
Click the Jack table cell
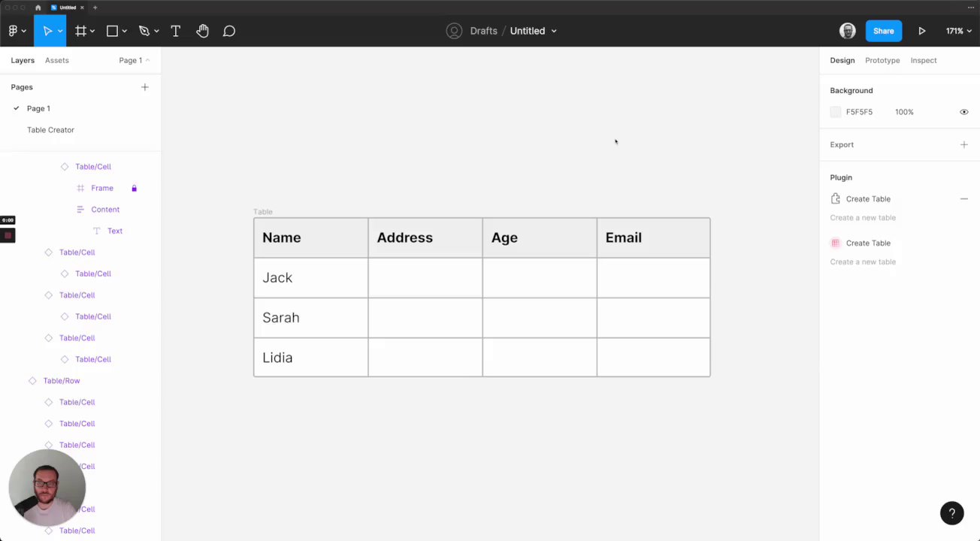tap(311, 277)
